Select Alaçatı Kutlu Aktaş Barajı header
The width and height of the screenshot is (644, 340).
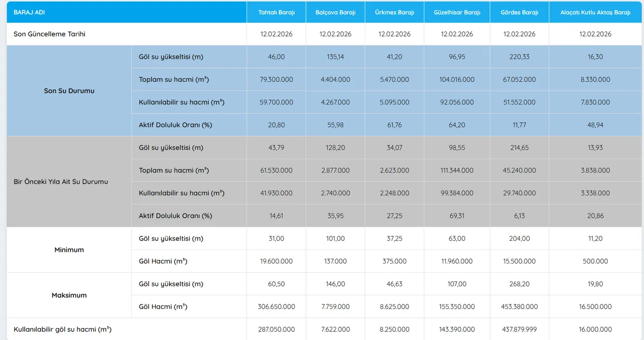pyautogui.click(x=595, y=13)
